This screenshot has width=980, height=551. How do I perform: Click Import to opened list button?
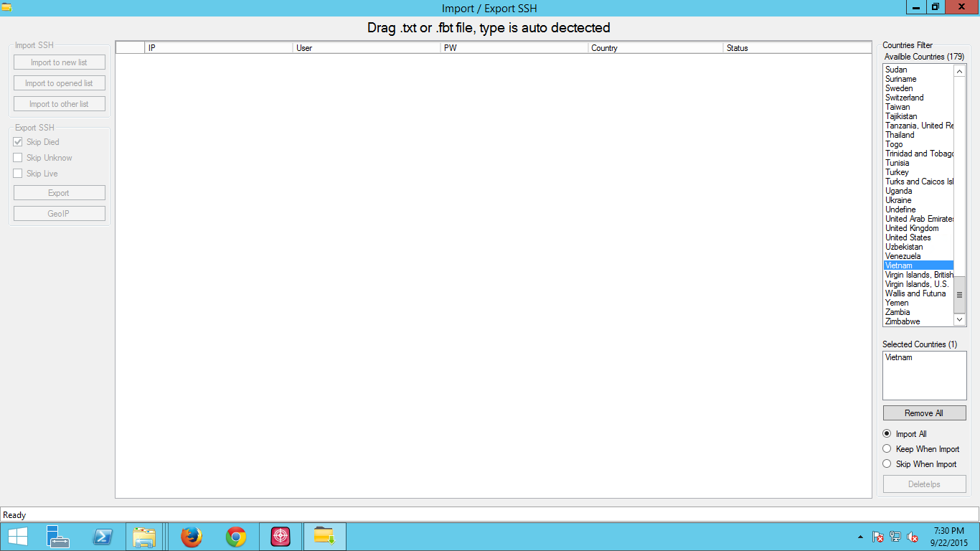click(60, 83)
